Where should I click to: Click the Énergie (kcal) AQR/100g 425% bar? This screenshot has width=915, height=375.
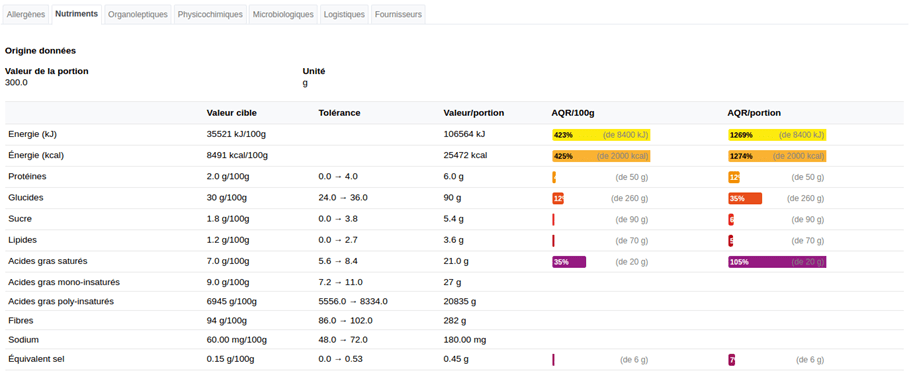[601, 156]
